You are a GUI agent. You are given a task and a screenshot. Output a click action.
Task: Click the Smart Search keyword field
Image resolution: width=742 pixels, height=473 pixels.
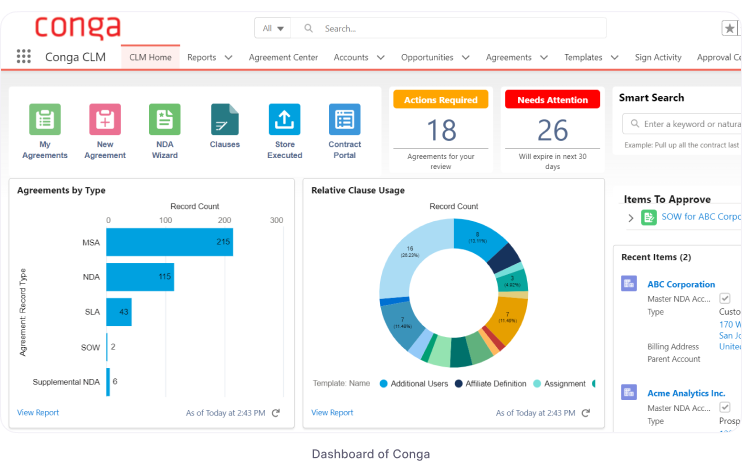coord(688,124)
